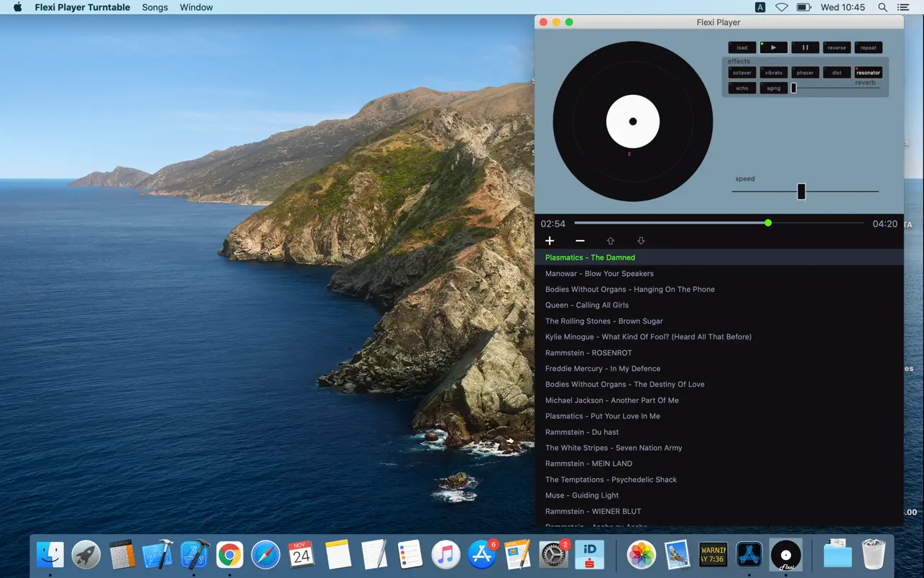Toggle reverse playback
Viewport: 924px width, 578px height.
[836, 47]
